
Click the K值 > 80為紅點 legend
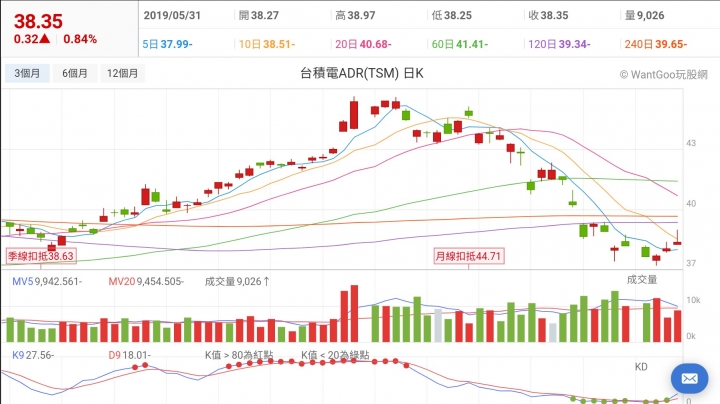(239, 355)
